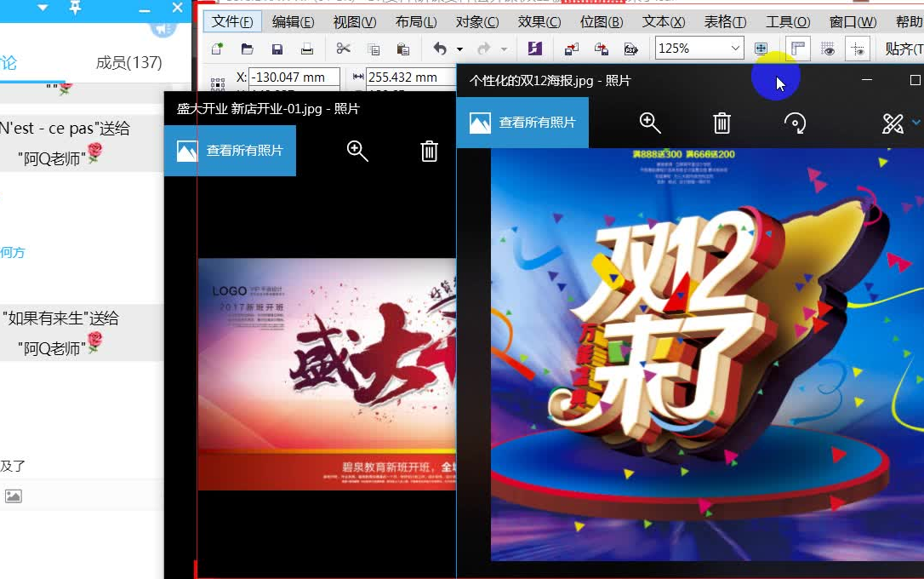Click the Publish to PDF toolbar icon

click(x=631, y=49)
